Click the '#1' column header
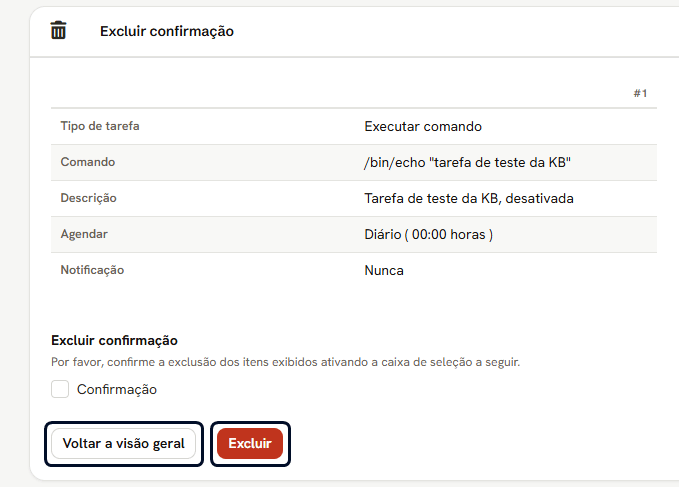The height and width of the screenshot is (487, 679). coord(640,93)
